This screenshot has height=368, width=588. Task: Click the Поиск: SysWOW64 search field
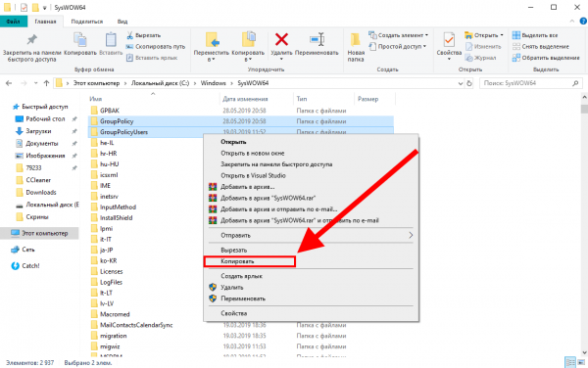pyautogui.click(x=530, y=83)
